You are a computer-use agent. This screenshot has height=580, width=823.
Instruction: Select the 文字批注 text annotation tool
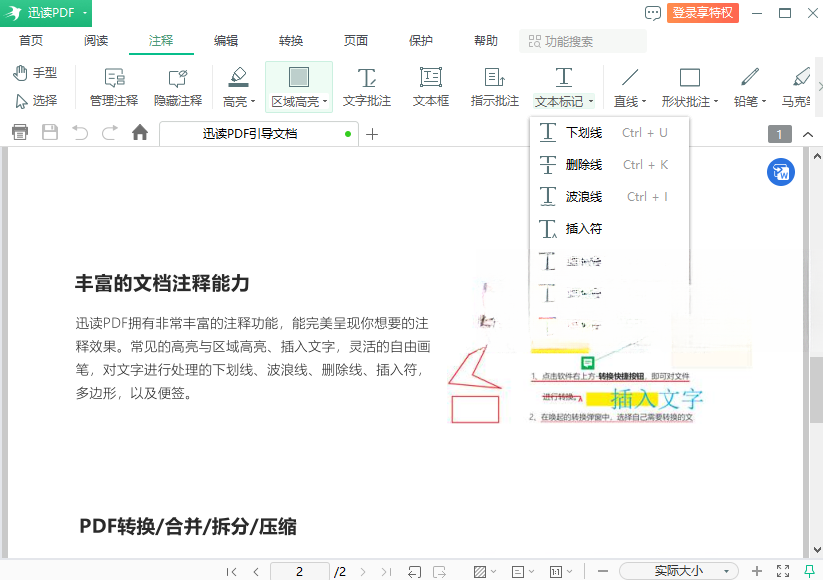click(366, 87)
